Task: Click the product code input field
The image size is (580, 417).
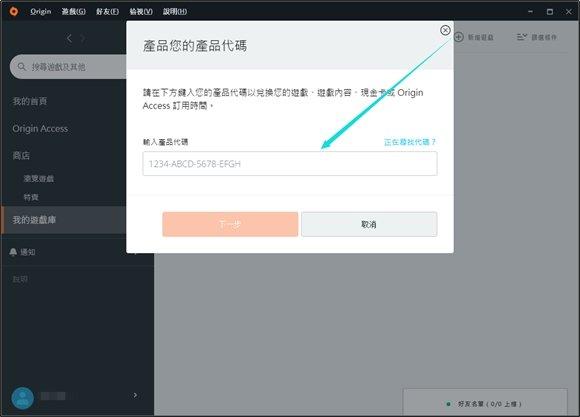Action: point(290,164)
